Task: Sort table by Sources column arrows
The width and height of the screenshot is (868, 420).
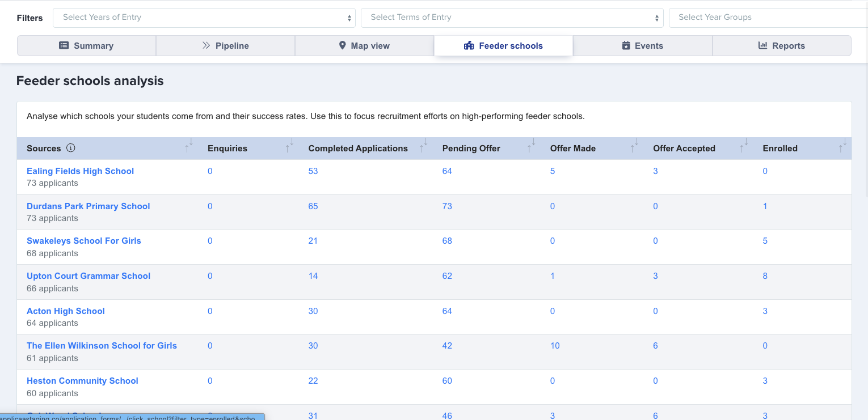Action: 189,146
